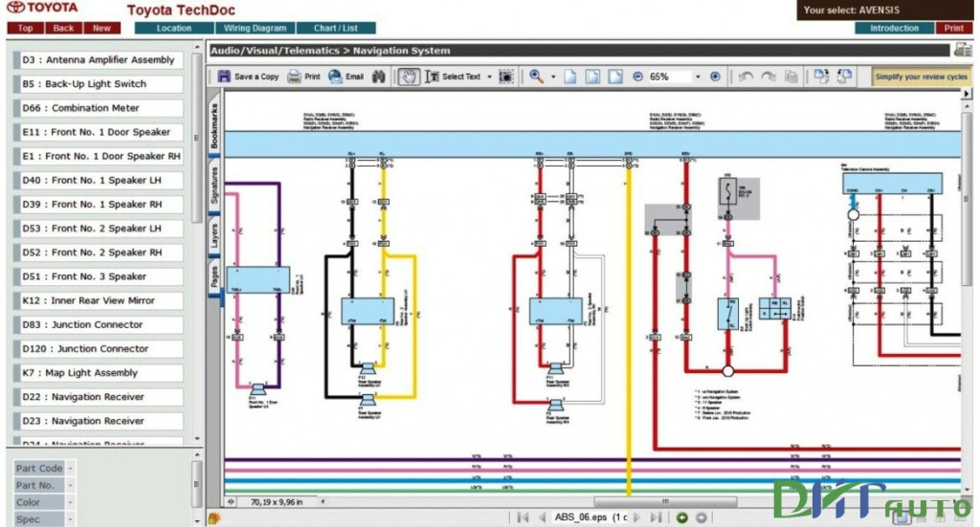Switch to the Location tab
The width and height of the screenshot is (980, 527).
pos(174,28)
